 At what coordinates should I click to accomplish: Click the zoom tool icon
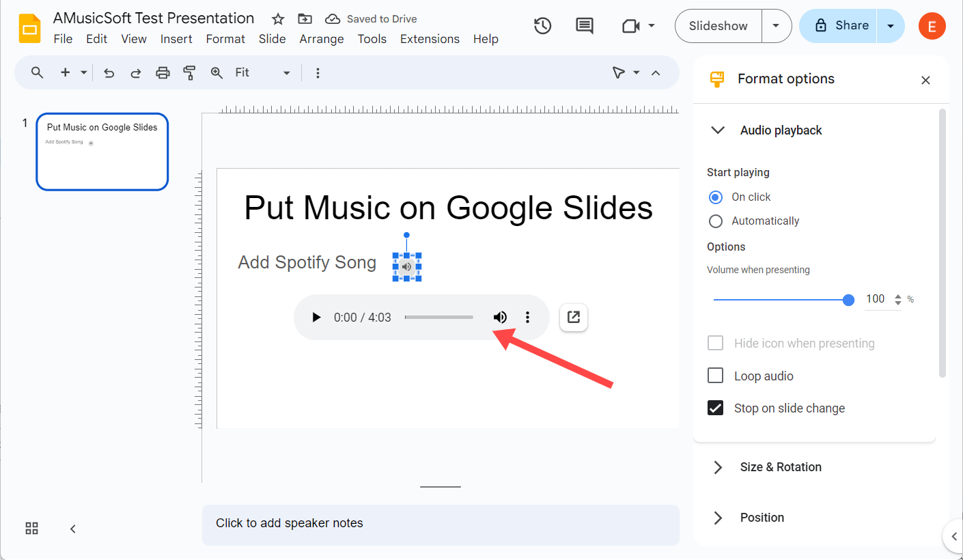point(217,72)
